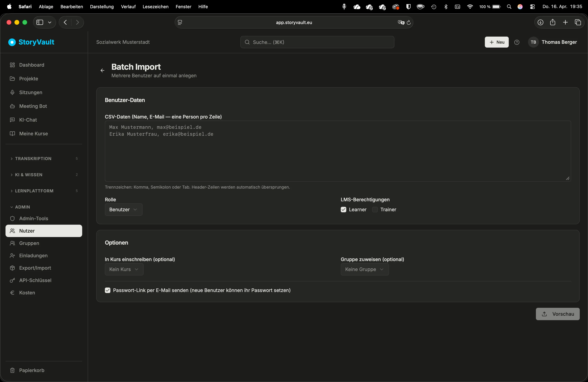Go to Sitzungen microphone item
Image resolution: width=588 pixels, height=382 pixels.
(x=44, y=92)
